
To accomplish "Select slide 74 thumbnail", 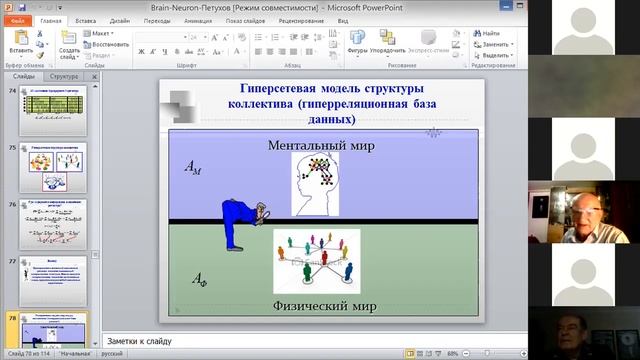I will tap(53, 110).
